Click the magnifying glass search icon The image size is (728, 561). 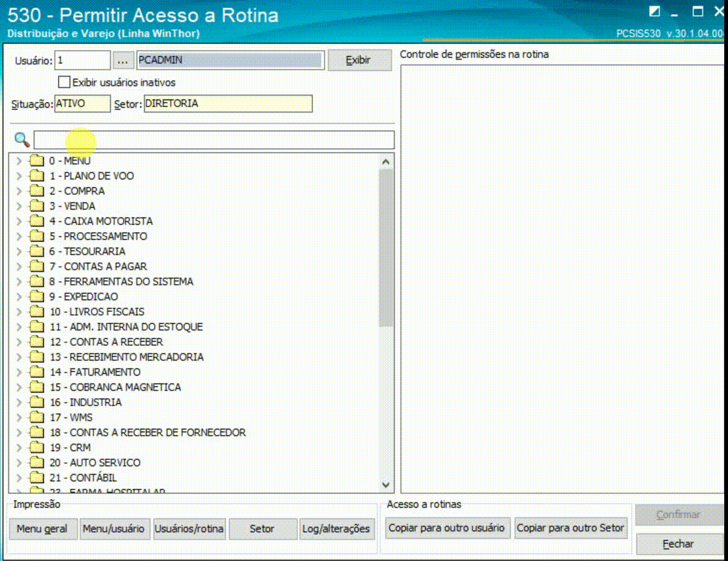click(x=22, y=140)
